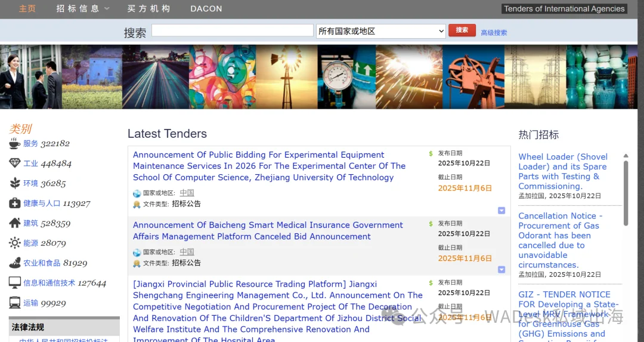Expand the Baicheng tender details arrow
The width and height of the screenshot is (644, 342).
tap(501, 270)
